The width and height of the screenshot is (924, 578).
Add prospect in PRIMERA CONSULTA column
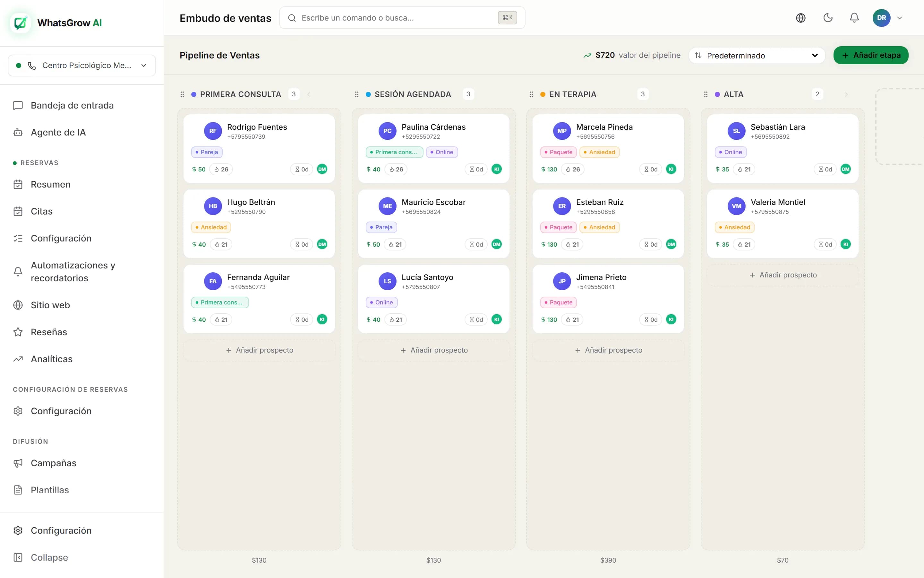point(259,350)
